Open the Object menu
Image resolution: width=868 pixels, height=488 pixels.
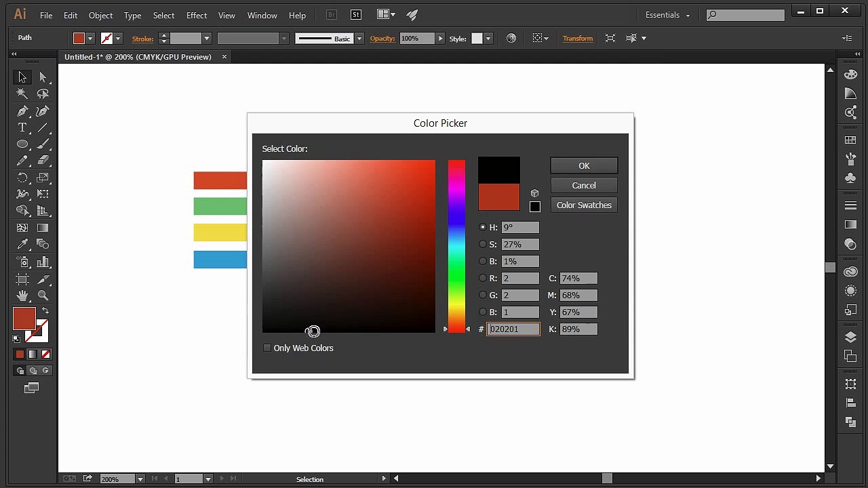(100, 15)
